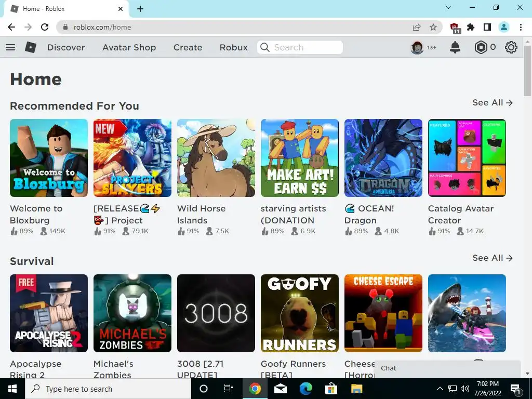This screenshot has width=532, height=399.
Task: Open the user avatar profile picture
Action: [417, 47]
